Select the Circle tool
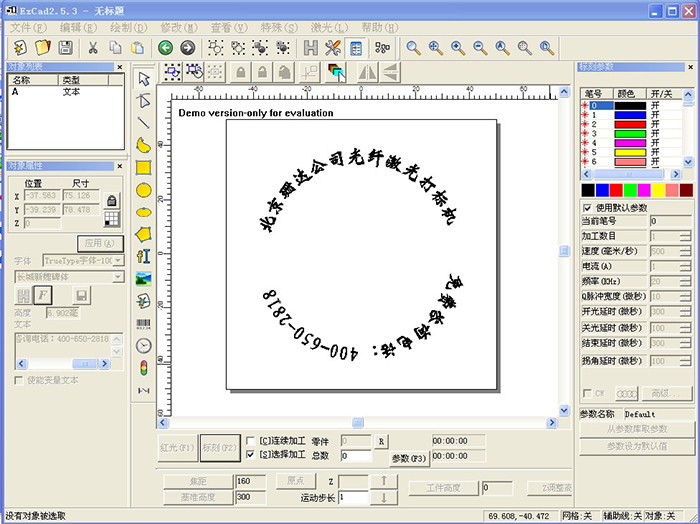 coord(143,190)
